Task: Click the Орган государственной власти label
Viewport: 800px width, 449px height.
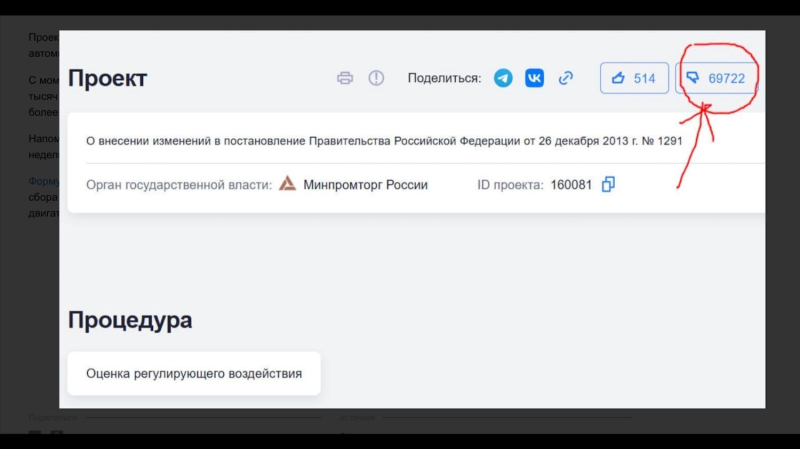Action: coord(178,185)
